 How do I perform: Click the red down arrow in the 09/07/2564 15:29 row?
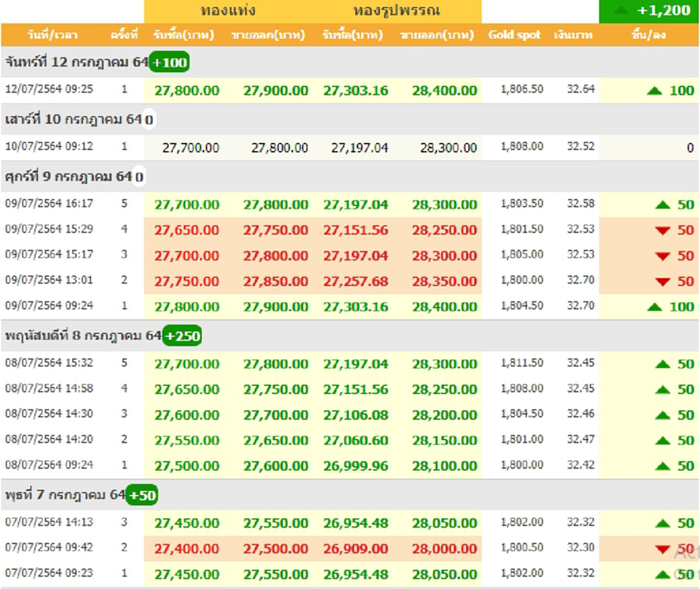[x=663, y=231]
